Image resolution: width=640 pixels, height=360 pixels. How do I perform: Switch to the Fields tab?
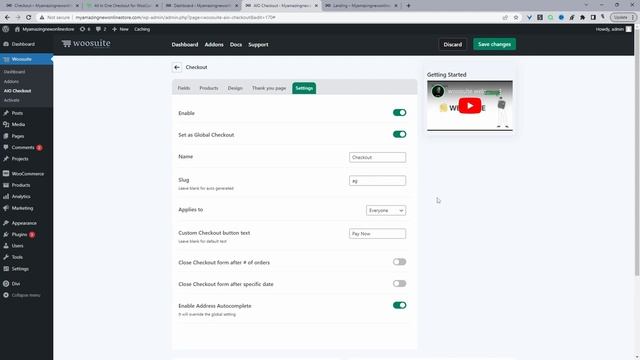pyautogui.click(x=184, y=88)
